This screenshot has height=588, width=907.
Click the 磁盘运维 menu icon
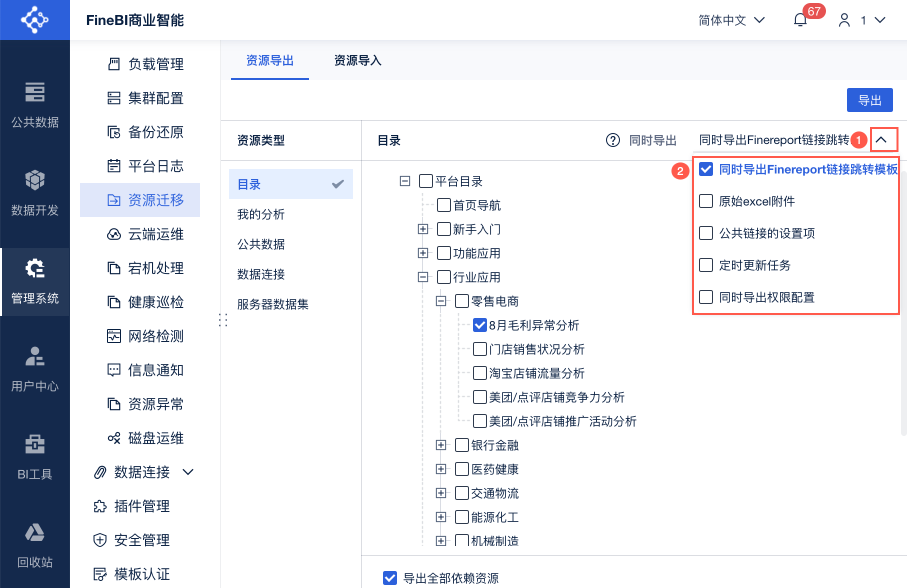click(x=114, y=438)
